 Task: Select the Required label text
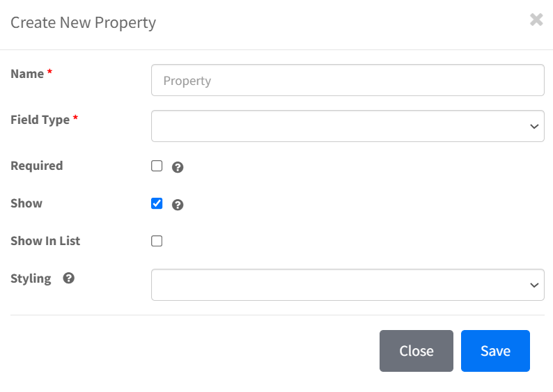[37, 166]
